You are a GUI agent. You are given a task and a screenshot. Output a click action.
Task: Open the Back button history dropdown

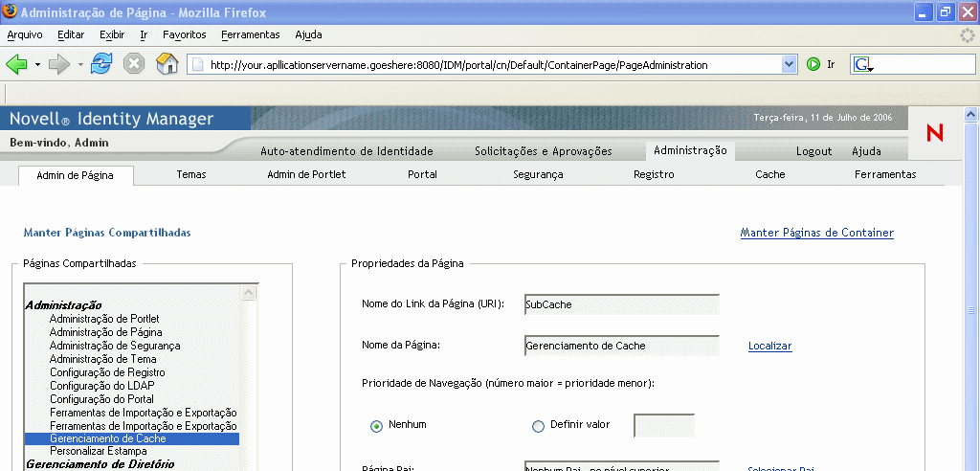click(37, 64)
